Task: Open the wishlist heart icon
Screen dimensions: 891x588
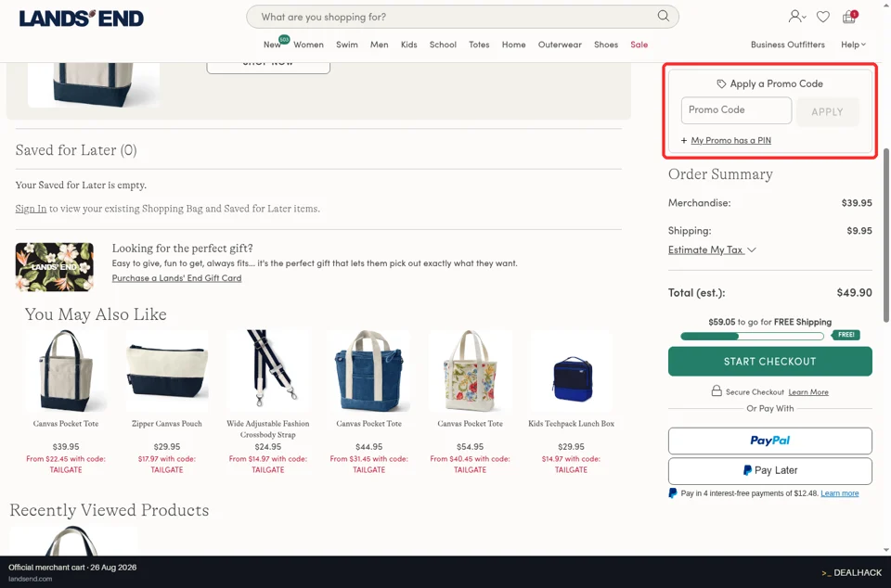Action: coord(823,17)
